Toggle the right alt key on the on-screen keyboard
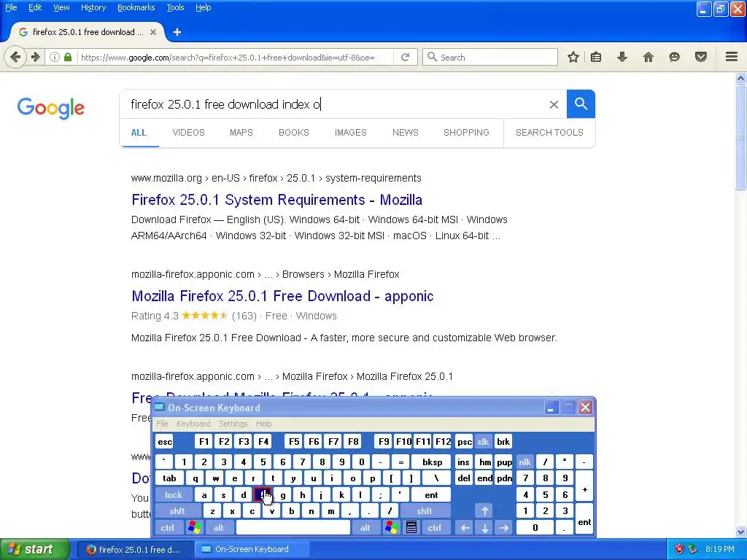747x560 pixels. pyautogui.click(x=365, y=528)
